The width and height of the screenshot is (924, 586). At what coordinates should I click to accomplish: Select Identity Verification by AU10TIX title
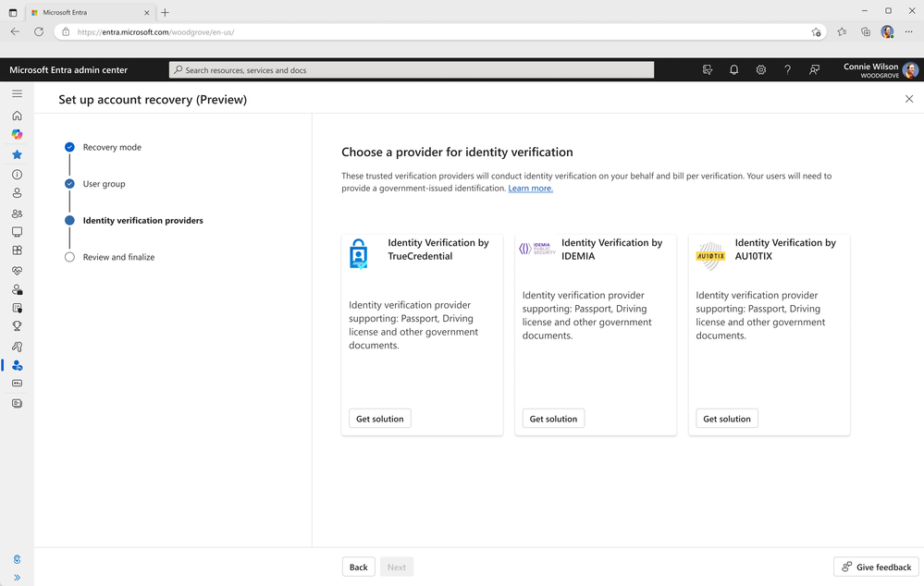(785, 250)
